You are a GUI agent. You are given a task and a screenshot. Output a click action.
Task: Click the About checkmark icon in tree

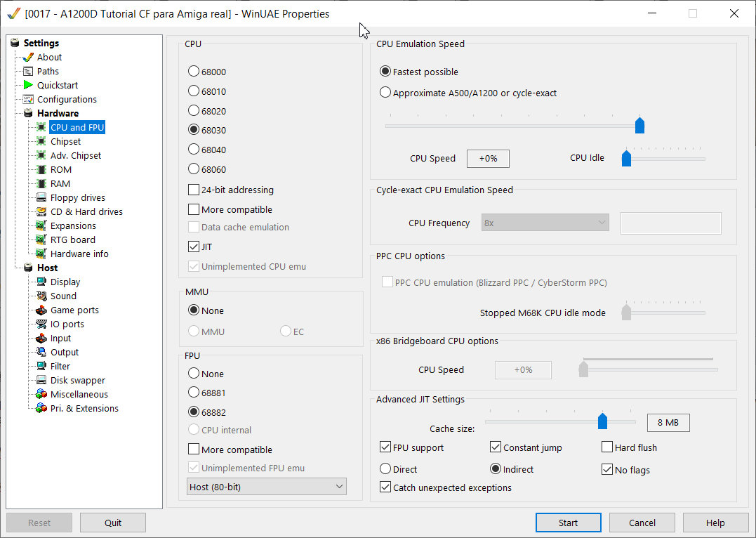click(29, 57)
